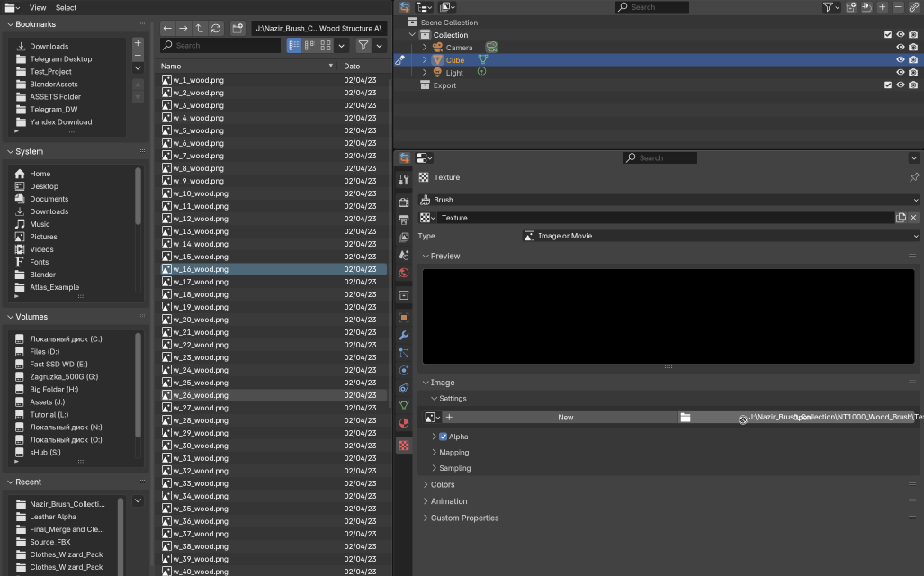Image resolution: width=924 pixels, height=576 pixels.
Task: Expand the Light tree item
Action: (425, 73)
